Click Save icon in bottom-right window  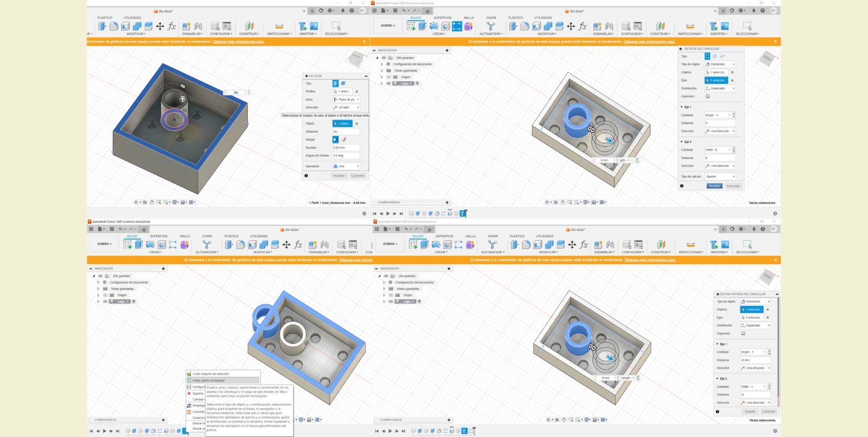tap(398, 229)
